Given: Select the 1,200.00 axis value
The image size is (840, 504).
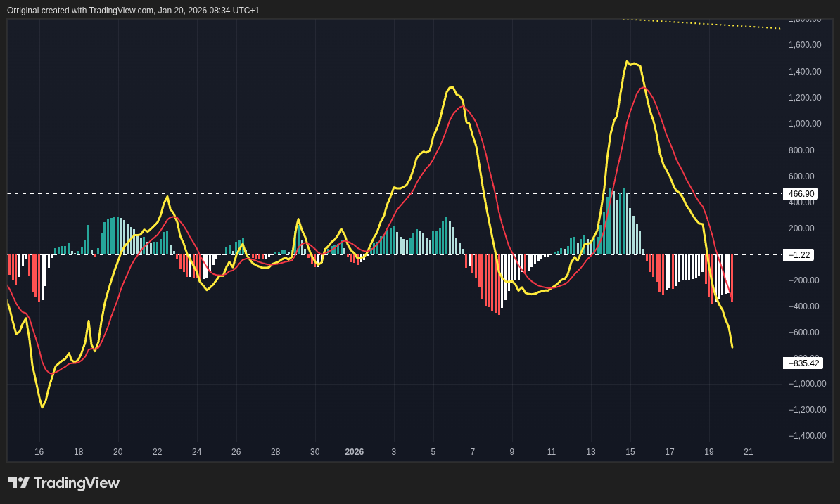Looking at the screenshot, I should [x=805, y=98].
